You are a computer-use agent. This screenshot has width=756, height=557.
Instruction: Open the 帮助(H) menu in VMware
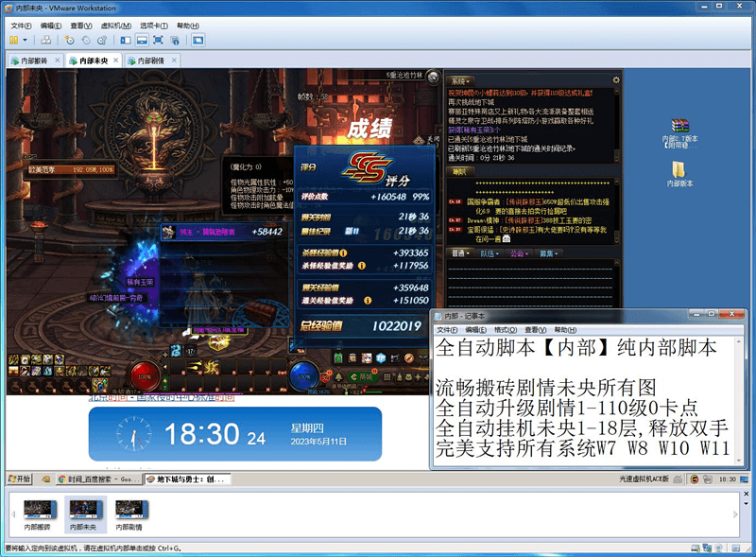187,26
